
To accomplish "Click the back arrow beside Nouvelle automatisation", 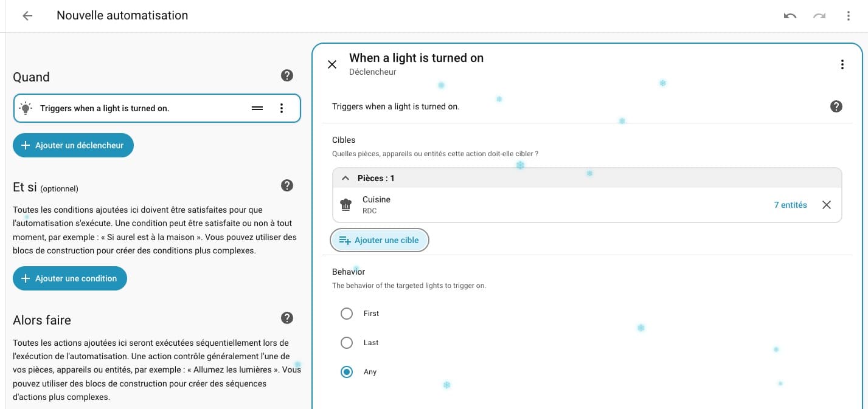I will pyautogui.click(x=27, y=16).
